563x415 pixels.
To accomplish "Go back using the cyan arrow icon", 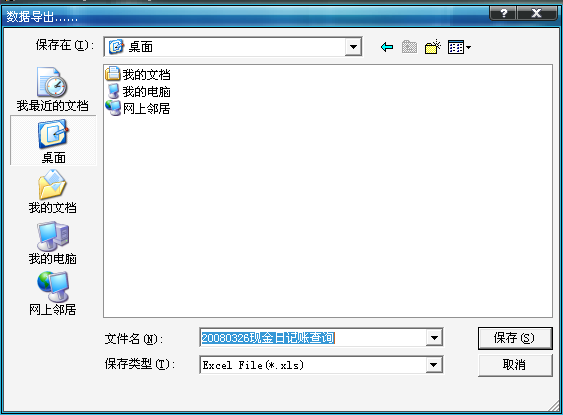I will [387, 47].
